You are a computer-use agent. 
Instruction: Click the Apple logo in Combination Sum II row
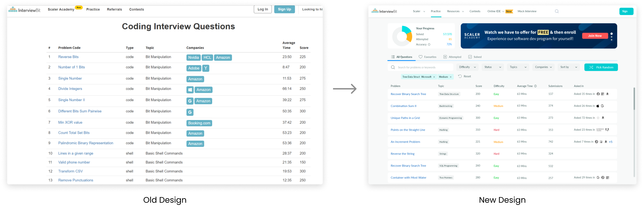(598, 106)
